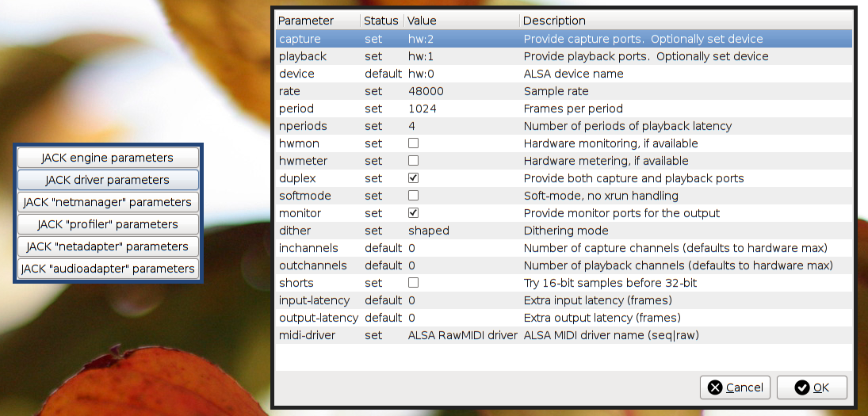
Task: Edit the capture value hw:2
Action: (421, 39)
